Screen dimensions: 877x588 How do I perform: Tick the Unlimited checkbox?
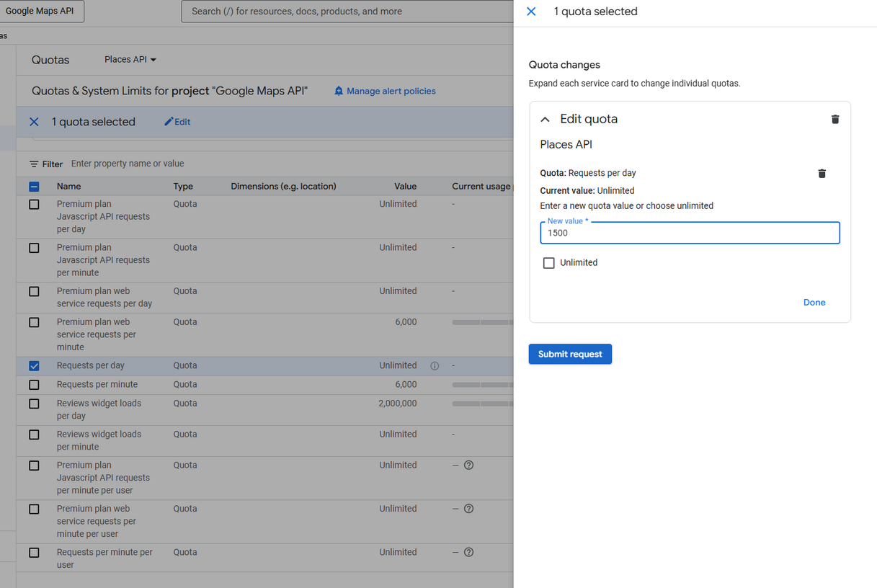549,263
